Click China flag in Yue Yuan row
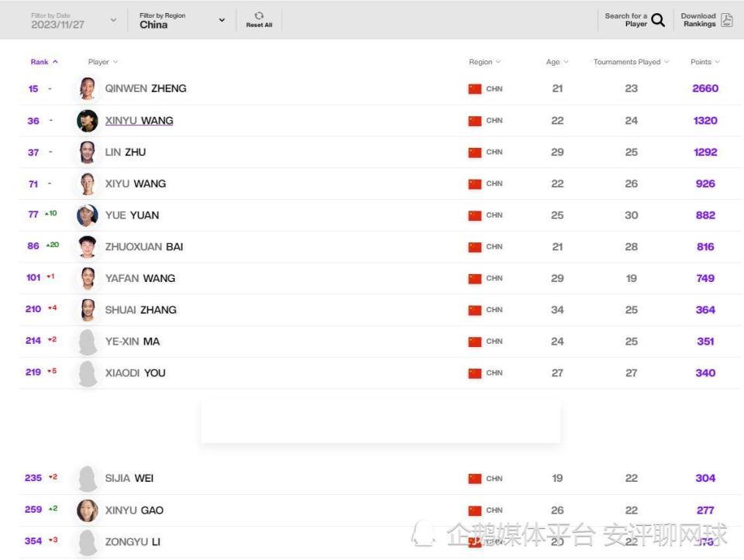Screen dimensions: 744x560 475,216
